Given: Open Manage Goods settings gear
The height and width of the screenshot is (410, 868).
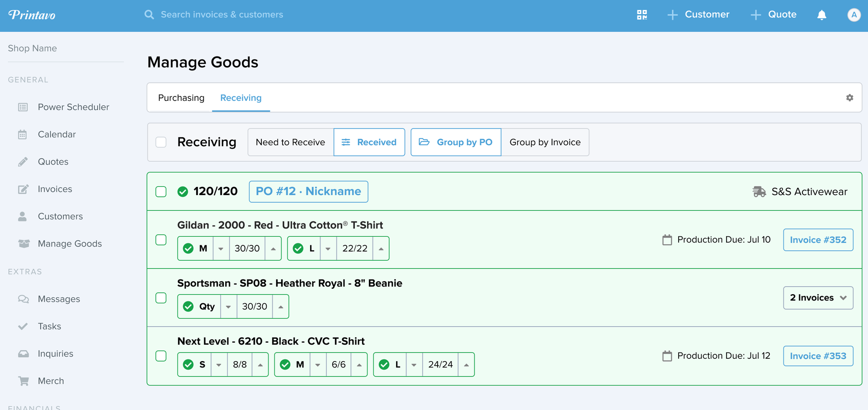Looking at the screenshot, I should (849, 98).
